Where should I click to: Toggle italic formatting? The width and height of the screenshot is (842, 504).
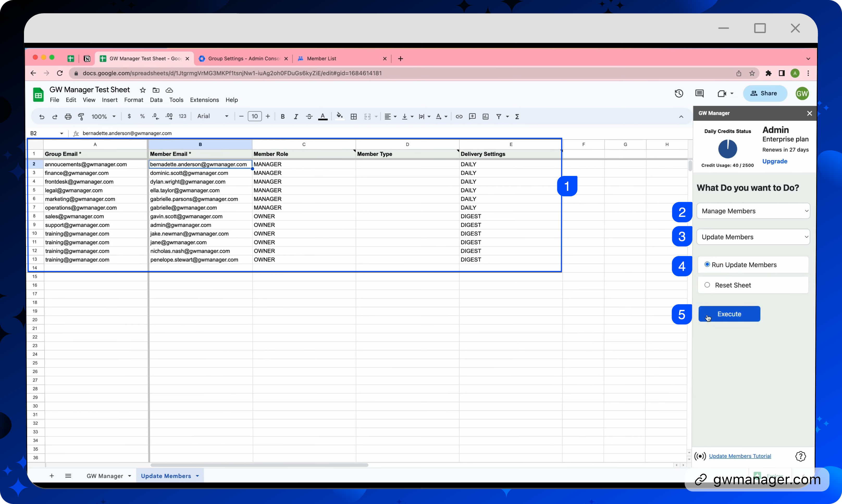(296, 116)
